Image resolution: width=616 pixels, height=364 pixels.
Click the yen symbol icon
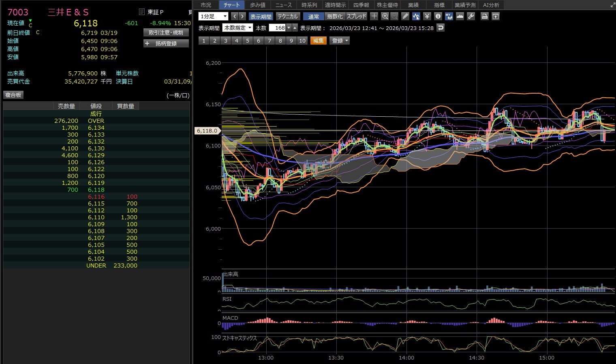[427, 16]
